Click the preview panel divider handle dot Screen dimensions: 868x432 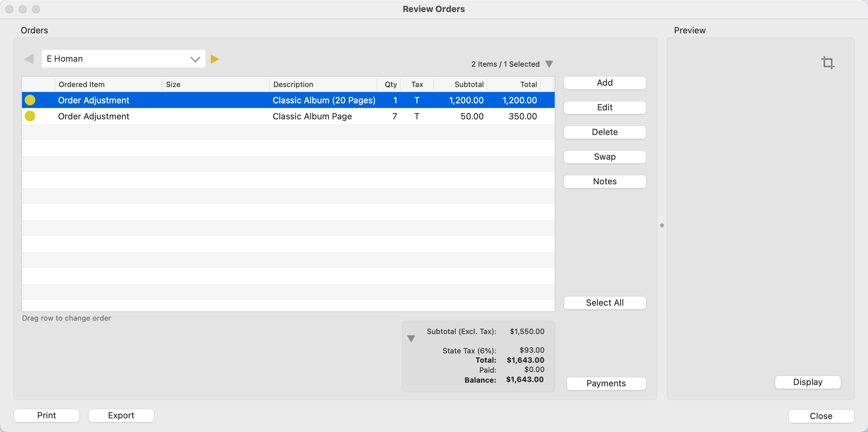click(662, 225)
